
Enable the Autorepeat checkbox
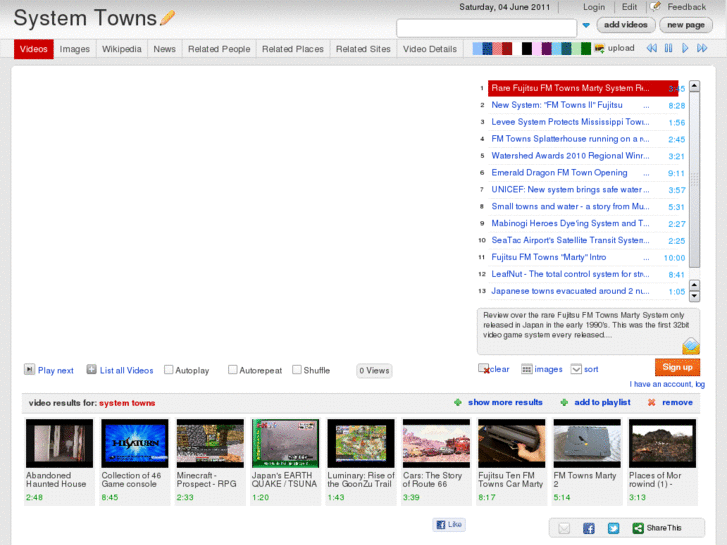point(233,370)
